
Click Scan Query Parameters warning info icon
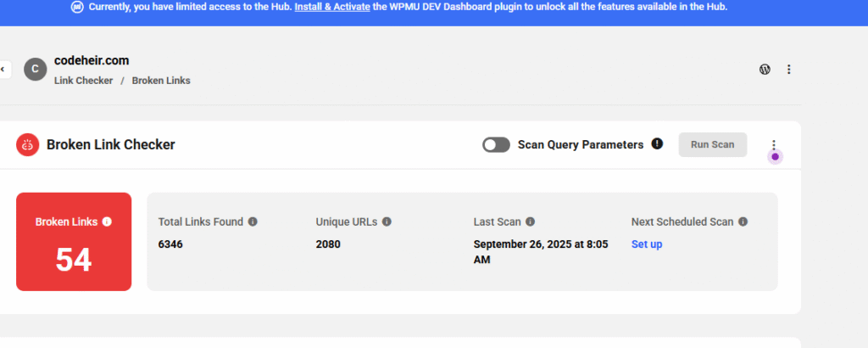pyautogui.click(x=657, y=144)
